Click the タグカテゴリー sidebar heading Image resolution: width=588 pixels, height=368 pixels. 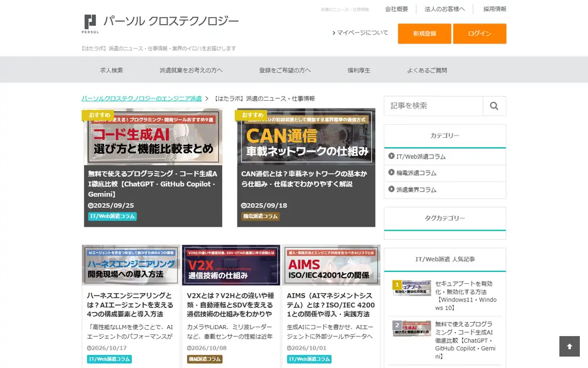(445, 218)
